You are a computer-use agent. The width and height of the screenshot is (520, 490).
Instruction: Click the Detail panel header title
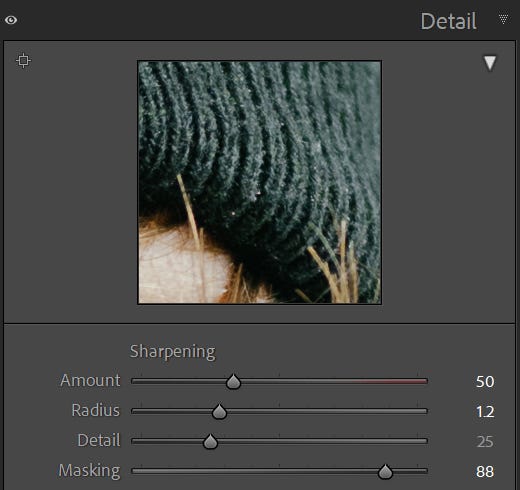(x=448, y=21)
